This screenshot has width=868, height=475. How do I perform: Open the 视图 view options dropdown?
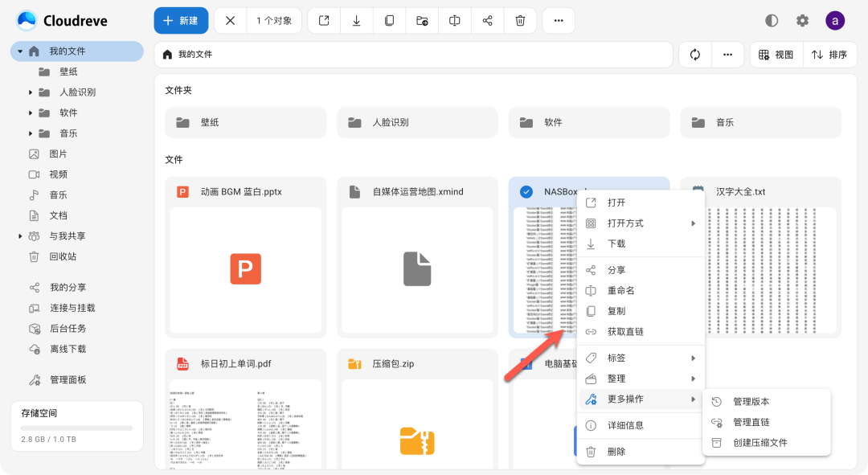pos(776,55)
